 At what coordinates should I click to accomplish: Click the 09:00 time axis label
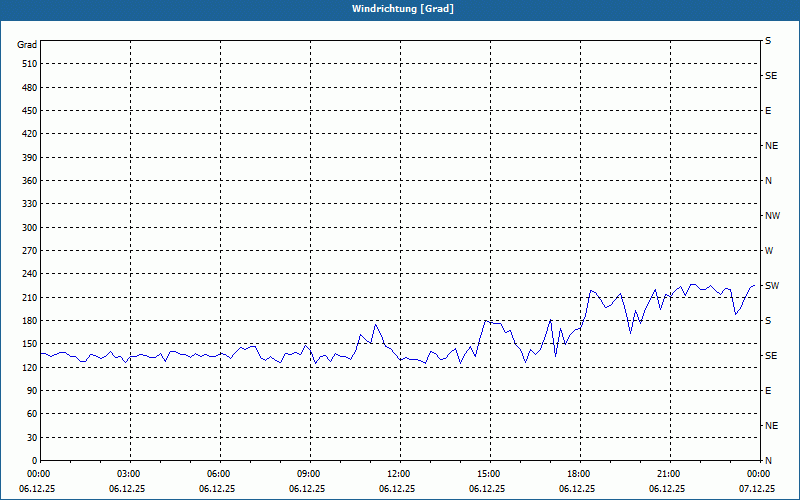310,474
